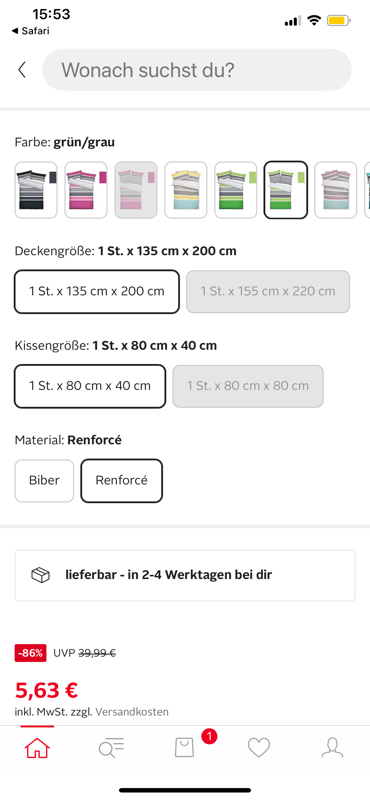Screen dimensions: 370x800
Task: Choose Biber material option
Action: pyautogui.click(x=44, y=481)
